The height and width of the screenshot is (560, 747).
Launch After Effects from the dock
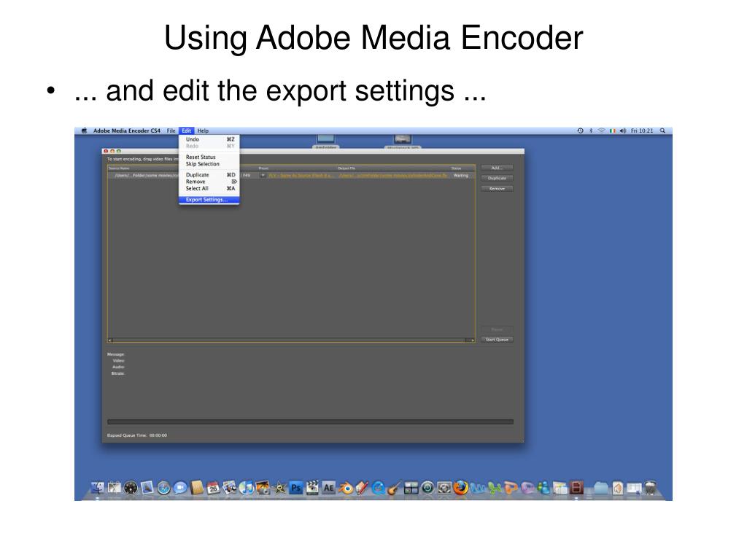coord(329,488)
